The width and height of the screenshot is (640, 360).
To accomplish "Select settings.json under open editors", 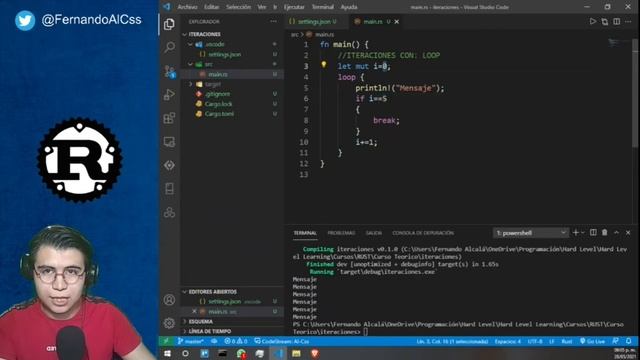I will tap(224, 302).
